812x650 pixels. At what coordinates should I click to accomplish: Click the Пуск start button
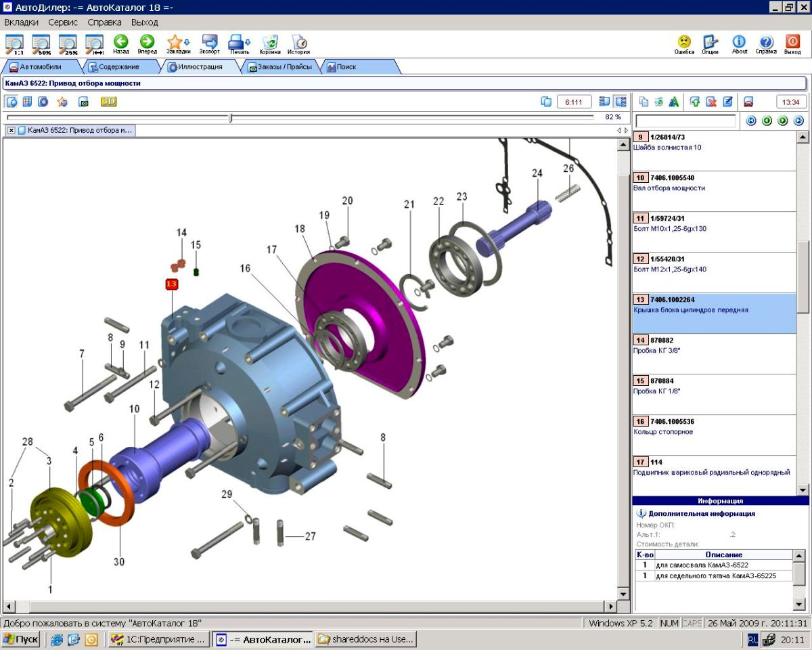(21, 639)
